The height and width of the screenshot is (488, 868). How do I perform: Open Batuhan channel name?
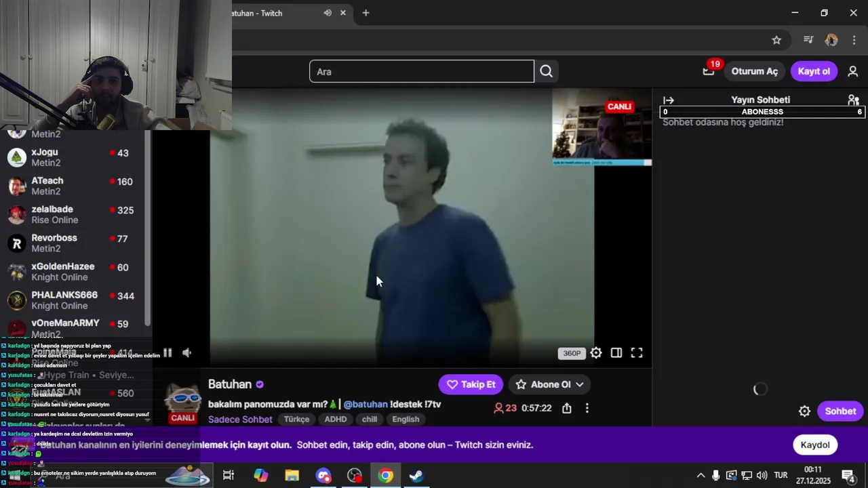point(230,384)
